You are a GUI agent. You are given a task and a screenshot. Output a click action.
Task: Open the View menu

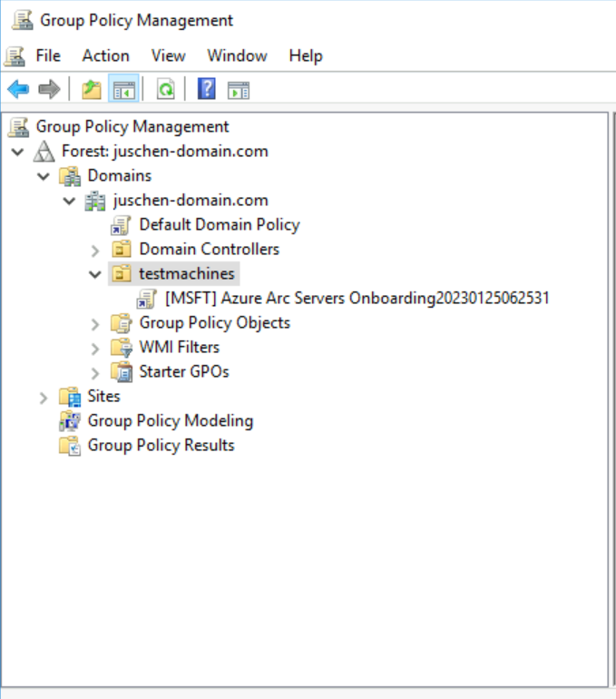click(x=169, y=55)
